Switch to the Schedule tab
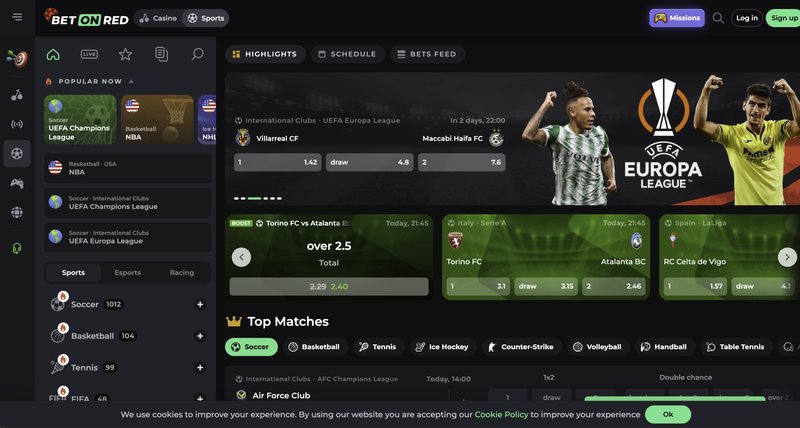Image resolution: width=800 pixels, height=428 pixels. pyautogui.click(x=347, y=54)
